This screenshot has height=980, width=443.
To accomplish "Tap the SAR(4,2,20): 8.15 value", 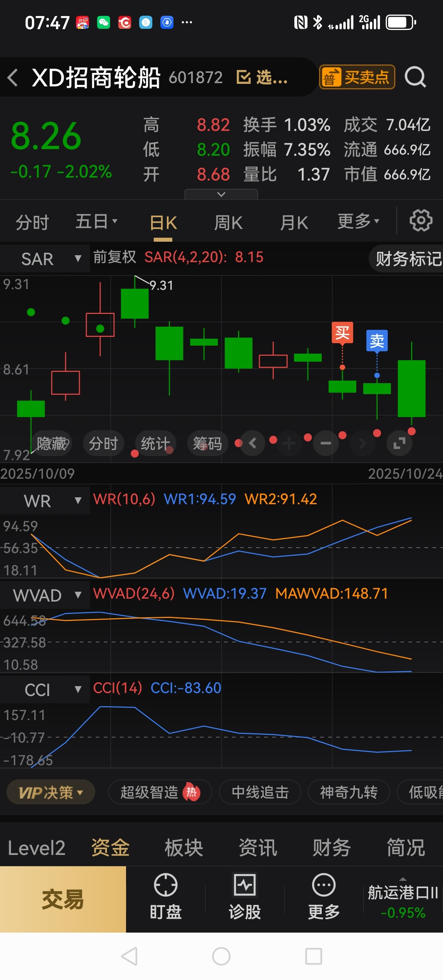I will pyautogui.click(x=204, y=257).
